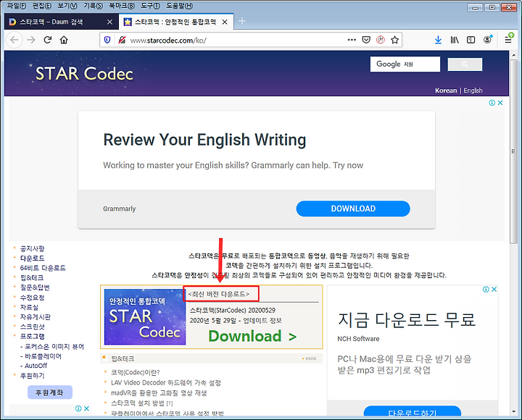Screen dimensions: 522x420
Task: Switch to the Daum 검색 tab
Action: 60,22
